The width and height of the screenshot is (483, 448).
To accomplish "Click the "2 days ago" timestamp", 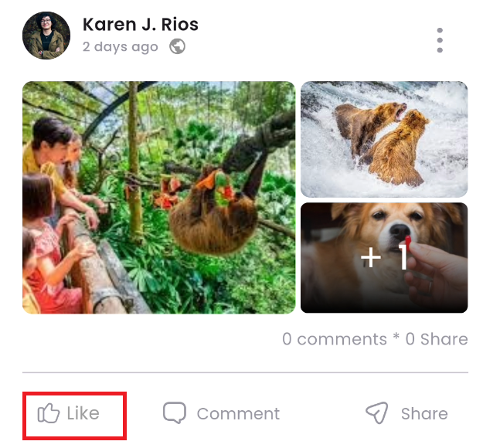I will point(121,47).
